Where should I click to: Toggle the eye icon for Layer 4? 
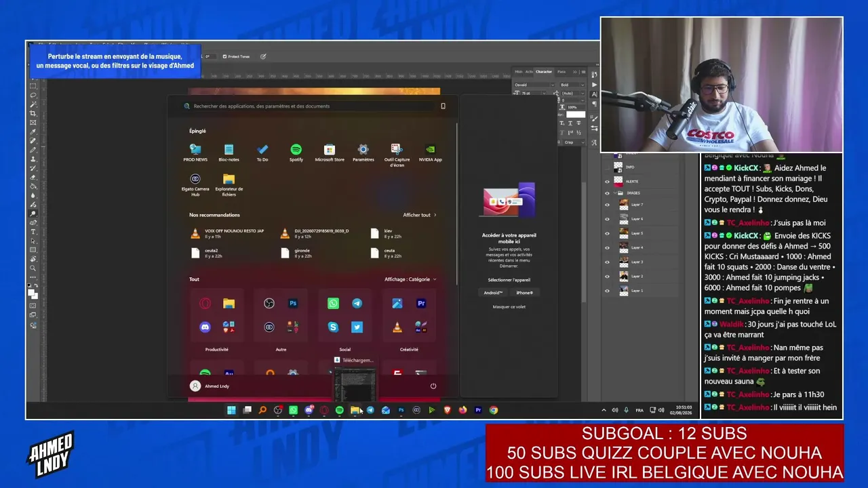point(607,247)
